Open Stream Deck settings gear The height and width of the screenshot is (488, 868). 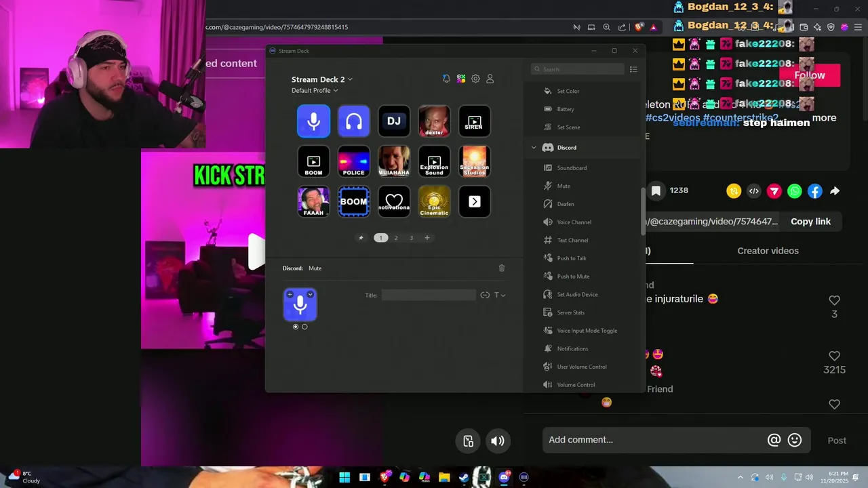tap(475, 79)
